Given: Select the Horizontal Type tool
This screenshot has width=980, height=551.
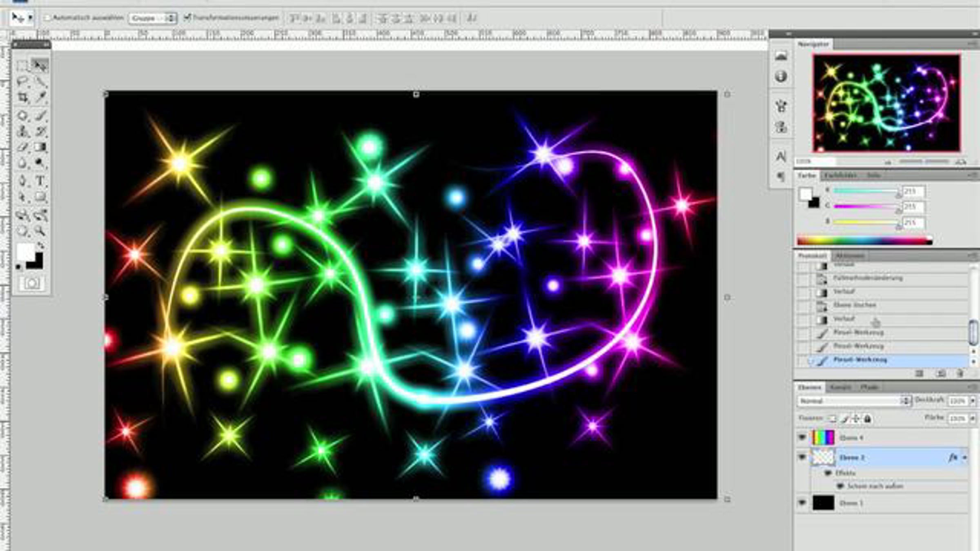Looking at the screenshot, I should [x=40, y=180].
